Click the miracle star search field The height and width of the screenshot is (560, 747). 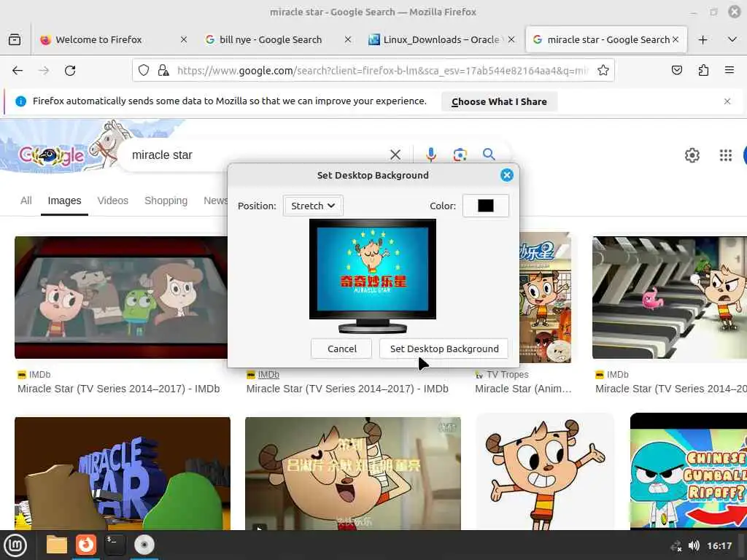click(258, 155)
